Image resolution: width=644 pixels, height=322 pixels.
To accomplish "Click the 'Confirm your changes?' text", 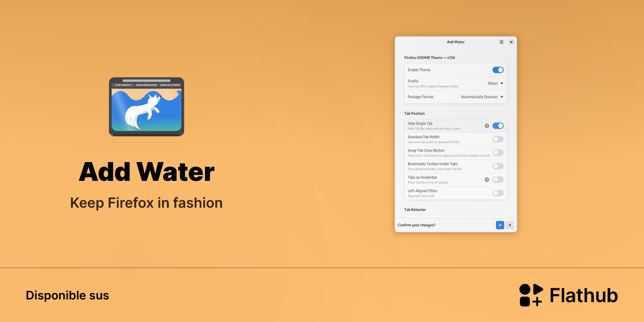I will (416, 225).
